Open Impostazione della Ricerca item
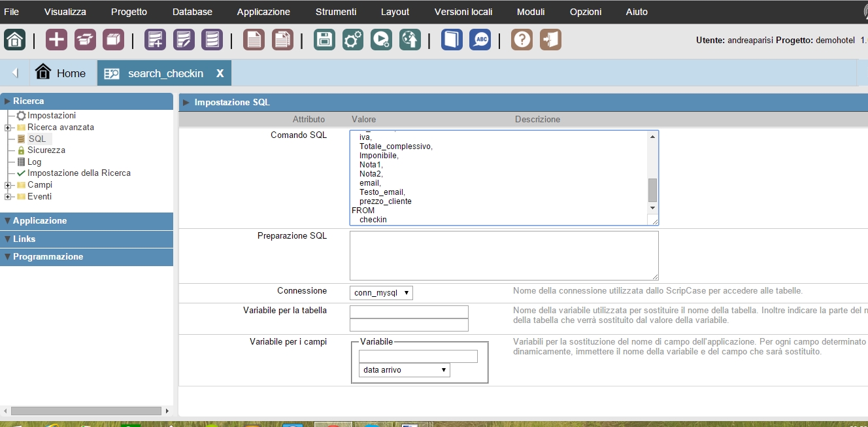Viewport: 868px width, 427px height. 78,173
